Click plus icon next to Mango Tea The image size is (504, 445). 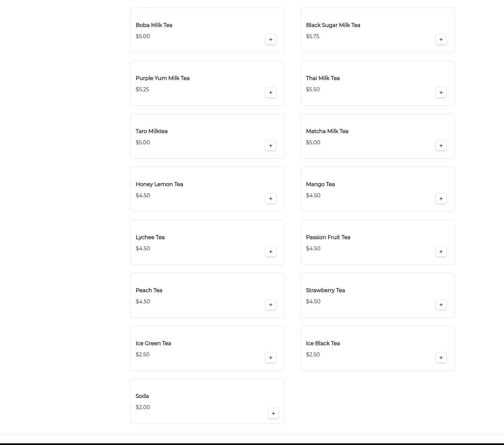pyautogui.click(x=441, y=199)
